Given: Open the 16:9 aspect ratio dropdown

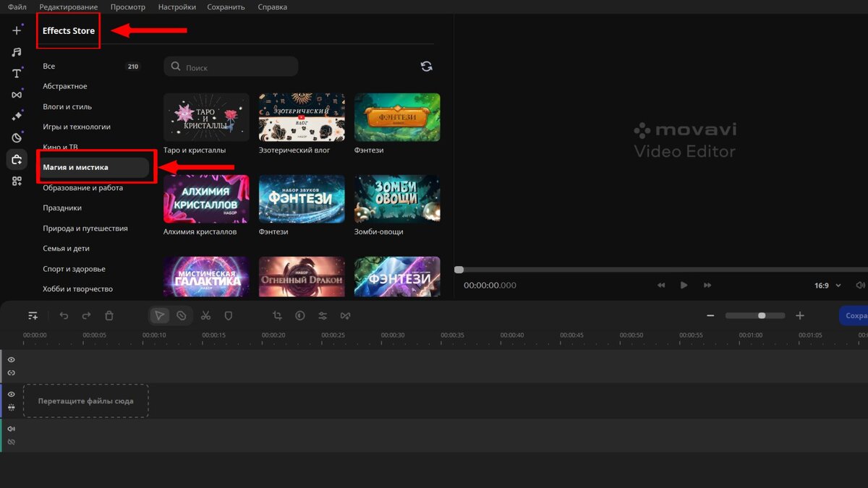Looking at the screenshot, I should point(827,286).
